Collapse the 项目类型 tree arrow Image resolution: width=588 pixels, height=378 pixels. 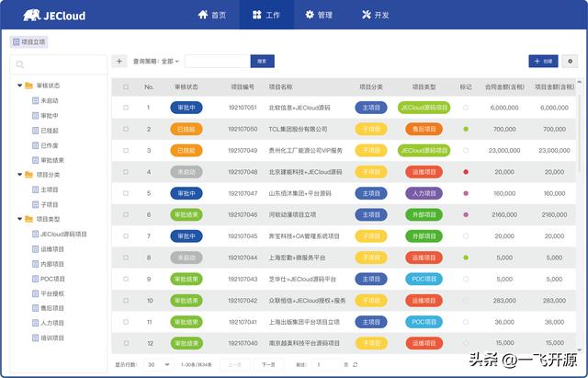click(x=19, y=219)
